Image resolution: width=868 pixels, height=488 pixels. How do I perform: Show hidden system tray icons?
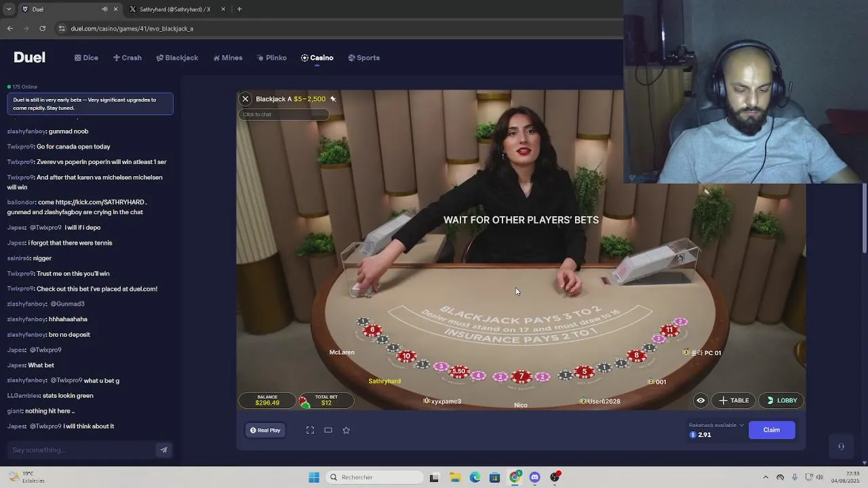pos(766,477)
